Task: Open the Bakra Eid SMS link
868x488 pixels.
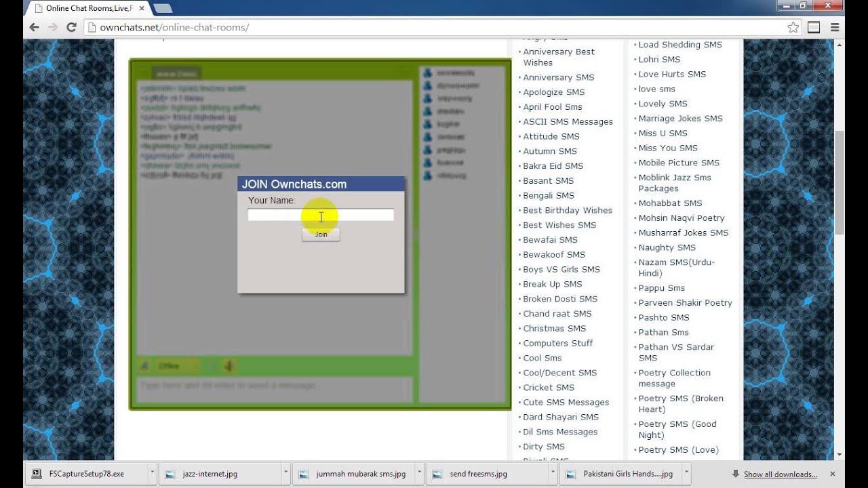Action: [x=553, y=166]
